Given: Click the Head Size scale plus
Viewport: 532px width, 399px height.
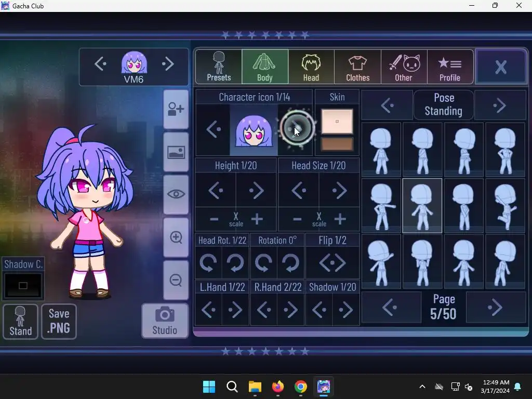Looking at the screenshot, I should pyautogui.click(x=340, y=219).
